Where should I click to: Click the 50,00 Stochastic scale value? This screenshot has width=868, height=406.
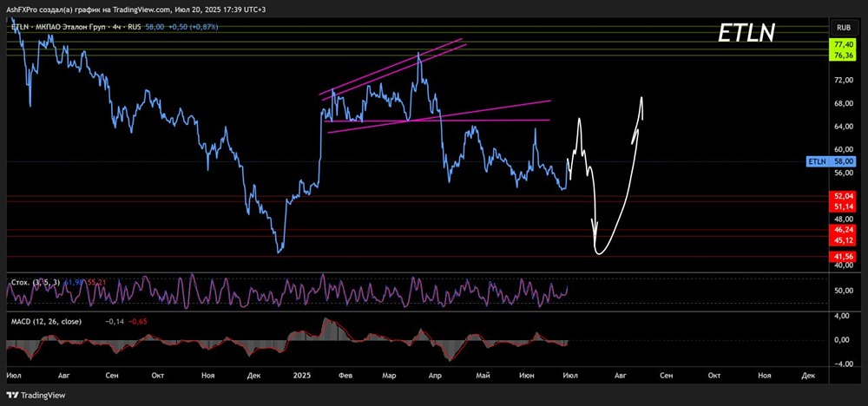(x=844, y=291)
